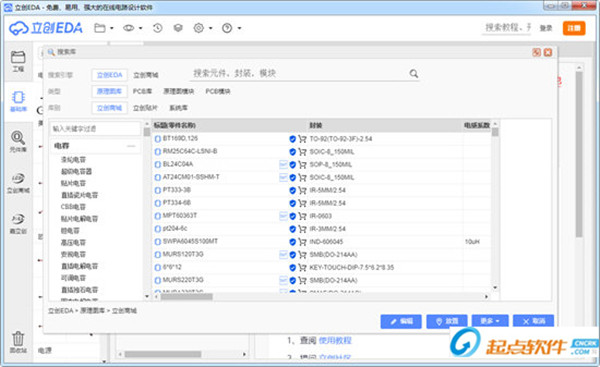The height and width of the screenshot is (367, 600).
Task: Click the results vertical scrollbar thumb
Action: tap(495, 132)
